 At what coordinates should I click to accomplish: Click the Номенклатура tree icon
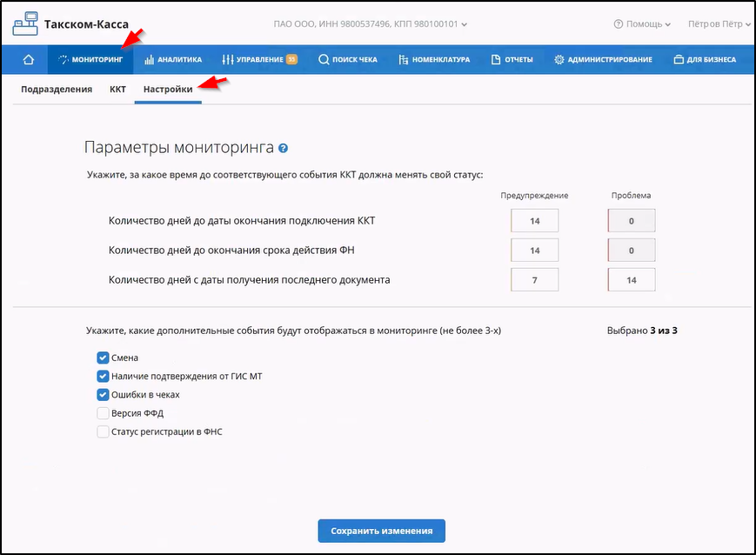point(404,59)
